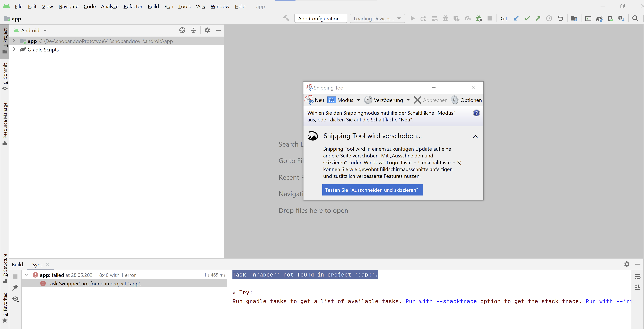Click Optionen in Snipping Tool
The image size is (644, 329).
tap(466, 100)
